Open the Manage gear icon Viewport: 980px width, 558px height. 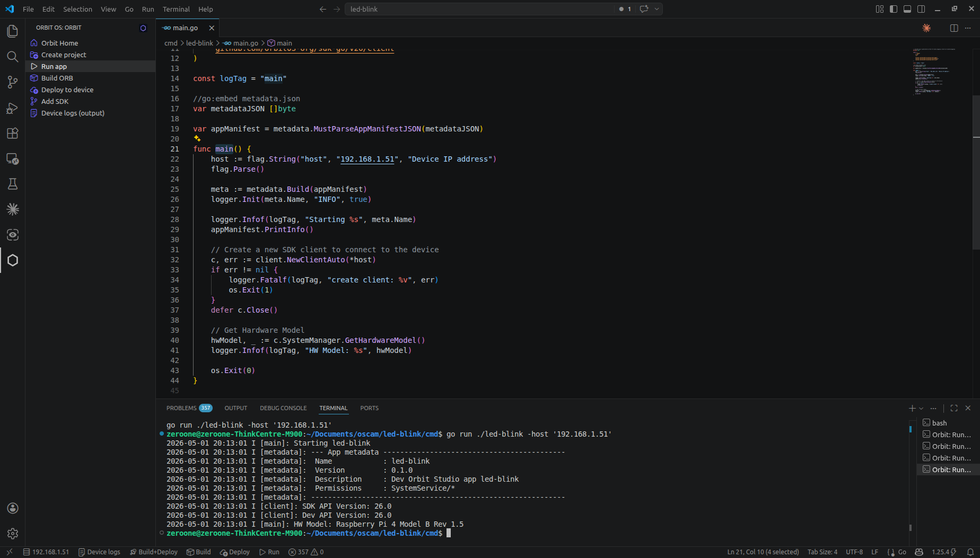pos(13,534)
